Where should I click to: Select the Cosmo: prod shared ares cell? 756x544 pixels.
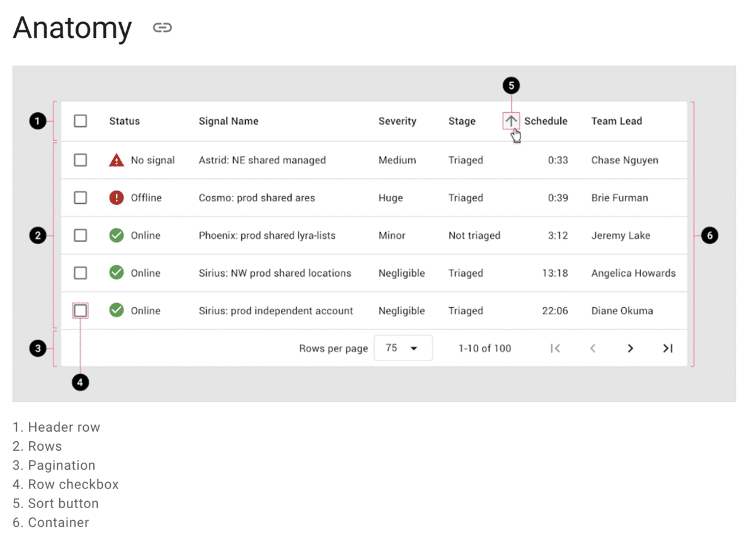pyautogui.click(x=256, y=198)
